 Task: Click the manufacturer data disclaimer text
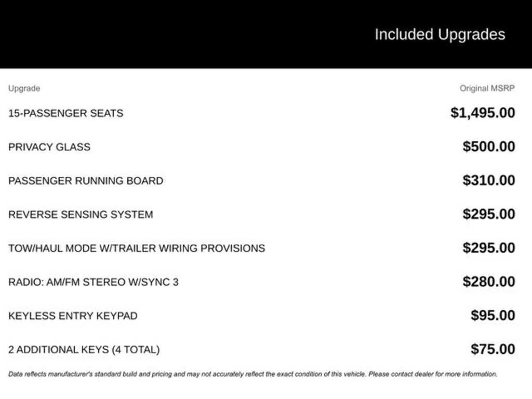tap(252, 374)
